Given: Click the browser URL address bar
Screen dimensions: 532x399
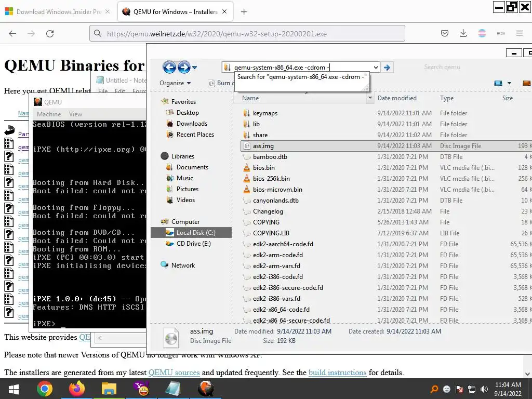Looking at the screenshot, I should [x=247, y=34].
